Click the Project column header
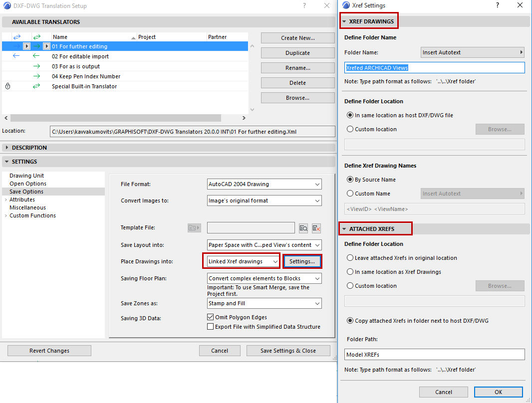 pyautogui.click(x=172, y=37)
